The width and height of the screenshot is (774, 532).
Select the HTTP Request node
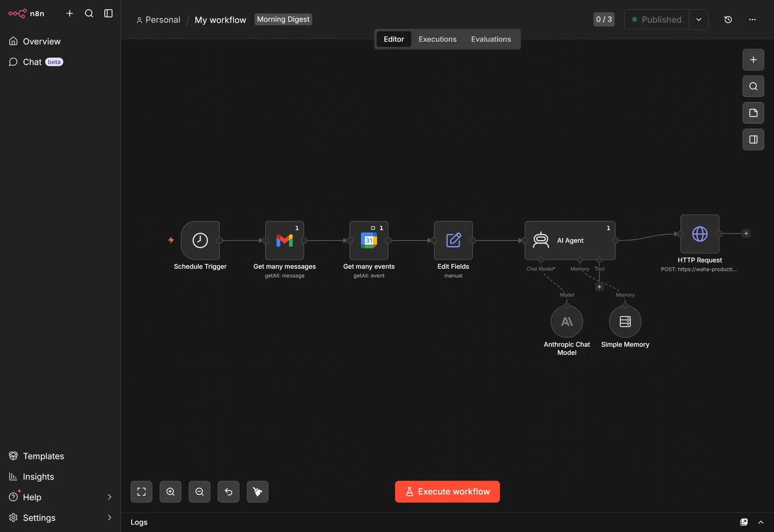click(700, 234)
